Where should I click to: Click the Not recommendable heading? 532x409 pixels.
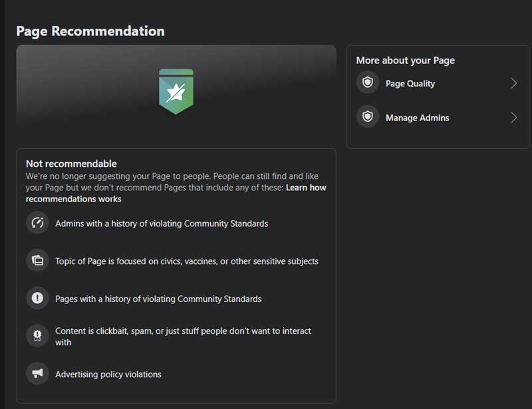(x=71, y=164)
